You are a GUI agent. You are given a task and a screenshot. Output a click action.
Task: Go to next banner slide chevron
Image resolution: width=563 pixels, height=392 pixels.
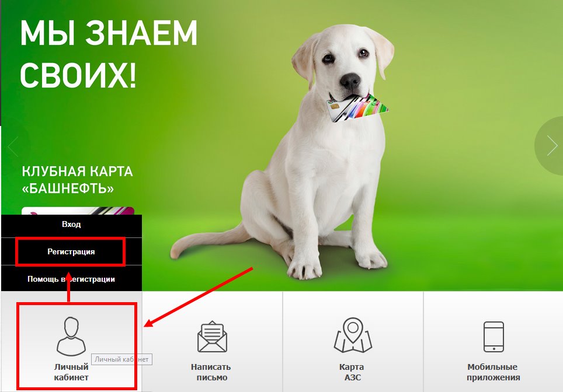[552, 146]
